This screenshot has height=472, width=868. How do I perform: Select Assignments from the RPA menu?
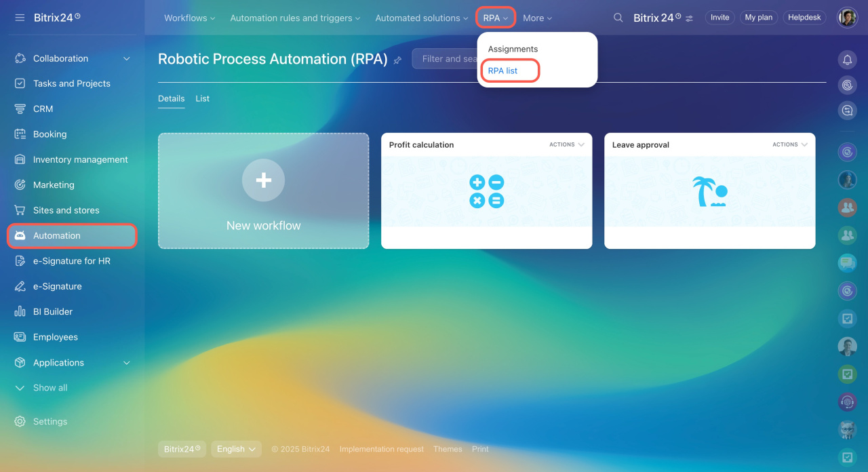(x=513, y=49)
